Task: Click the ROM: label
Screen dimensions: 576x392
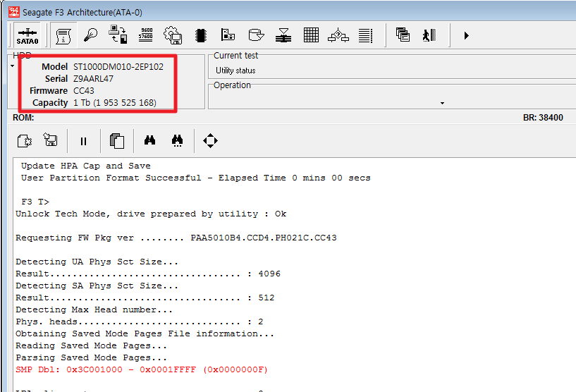Action: click(23, 118)
